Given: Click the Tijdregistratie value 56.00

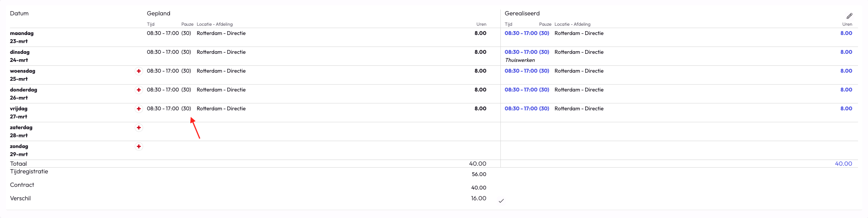Looking at the screenshot, I should click(479, 175).
